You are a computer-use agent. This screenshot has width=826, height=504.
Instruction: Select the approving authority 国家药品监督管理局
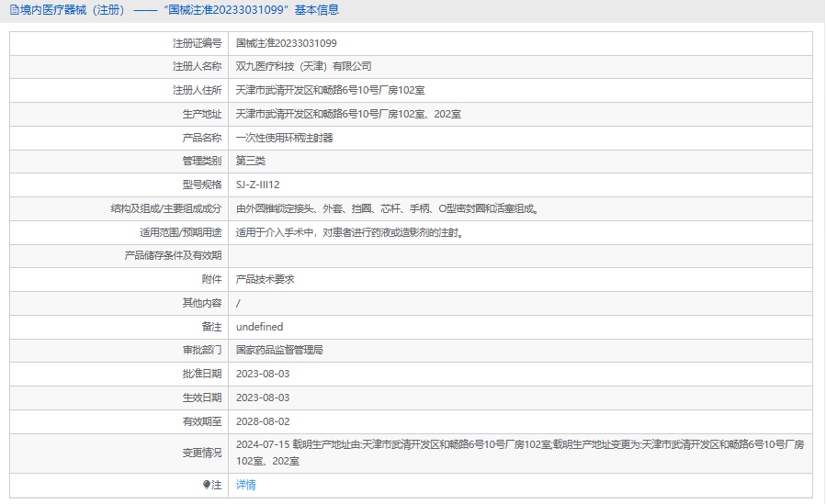pyautogui.click(x=279, y=350)
